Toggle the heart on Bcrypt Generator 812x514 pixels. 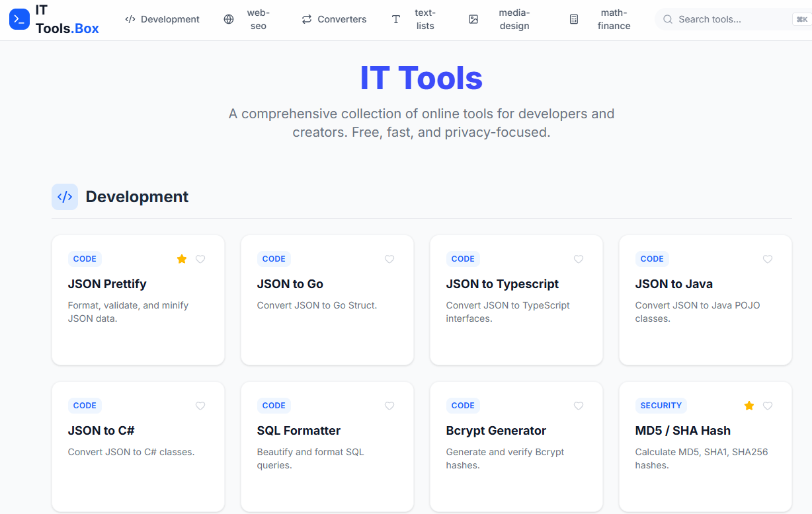[x=579, y=406]
